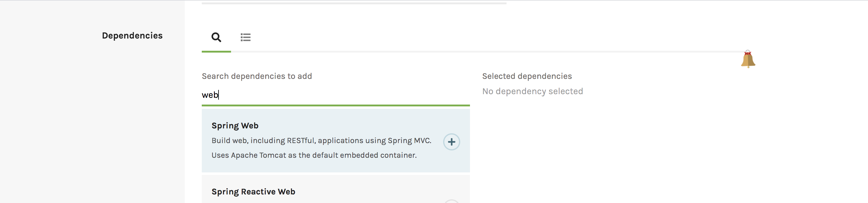
Task: Click the gray horizontal bar at page top
Action: [x=354, y=3]
